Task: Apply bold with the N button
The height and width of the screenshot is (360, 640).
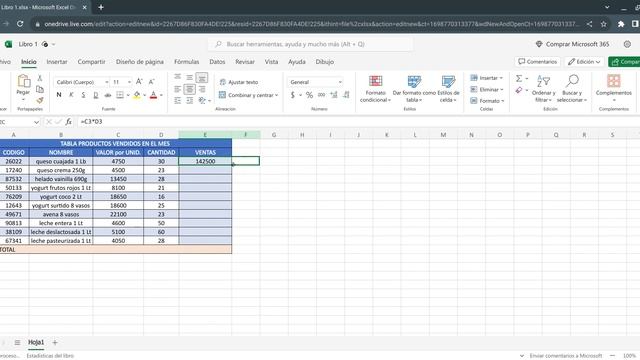Action: tap(59, 95)
